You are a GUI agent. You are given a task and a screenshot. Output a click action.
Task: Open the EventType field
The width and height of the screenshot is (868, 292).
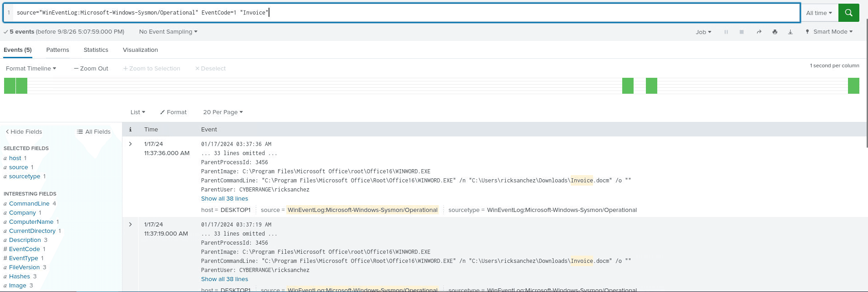24,258
